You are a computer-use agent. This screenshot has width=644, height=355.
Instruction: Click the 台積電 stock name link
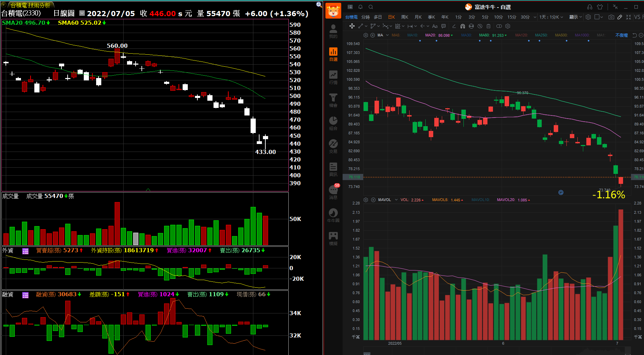coord(351,17)
